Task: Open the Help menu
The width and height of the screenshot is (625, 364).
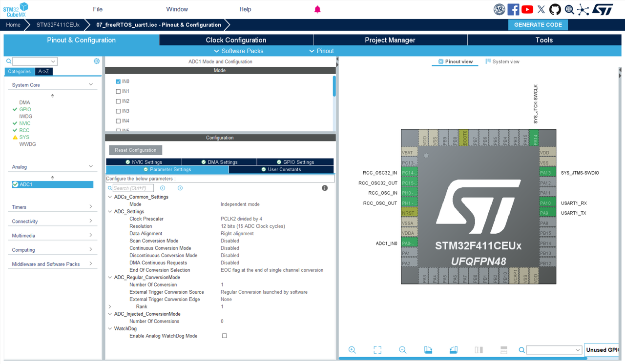Action: [x=245, y=9]
